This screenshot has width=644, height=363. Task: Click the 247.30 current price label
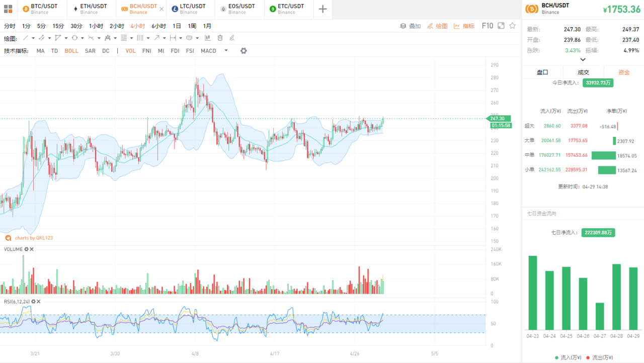(499, 119)
